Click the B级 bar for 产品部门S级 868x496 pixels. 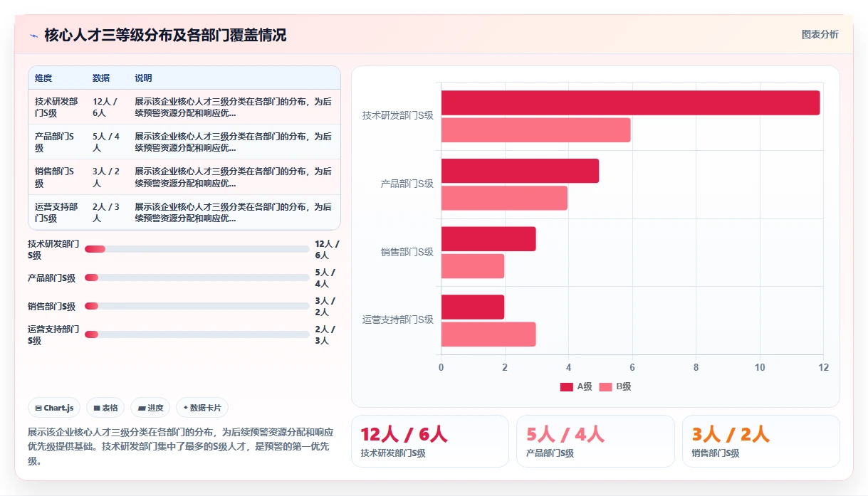pyautogui.click(x=504, y=198)
